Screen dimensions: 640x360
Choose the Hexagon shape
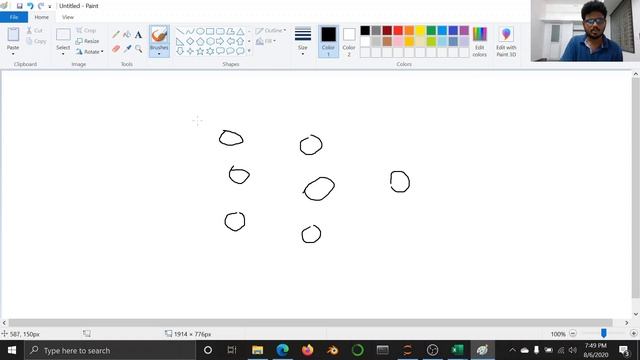[x=210, y=41]
